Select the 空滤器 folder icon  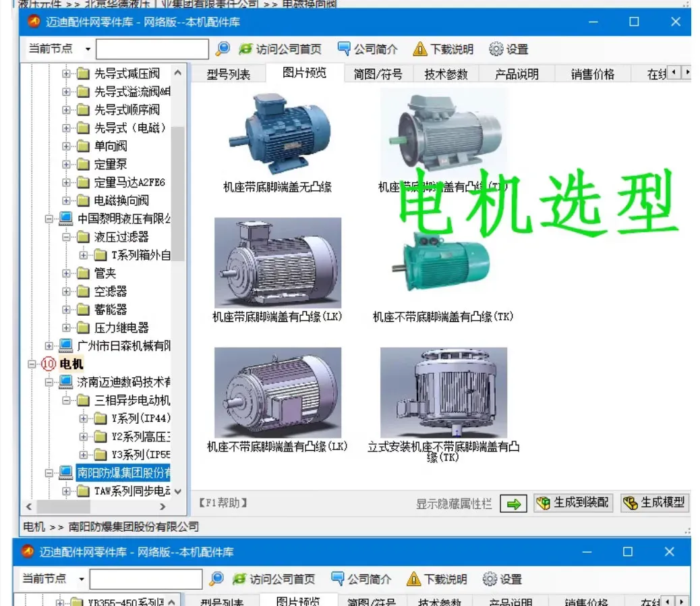coord(83,292)
